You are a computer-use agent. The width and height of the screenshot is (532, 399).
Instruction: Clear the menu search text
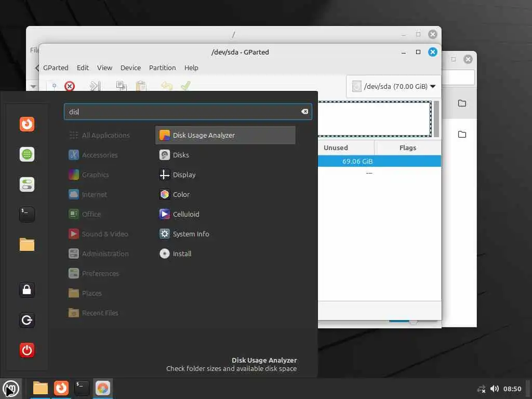[x=304, y=112]
